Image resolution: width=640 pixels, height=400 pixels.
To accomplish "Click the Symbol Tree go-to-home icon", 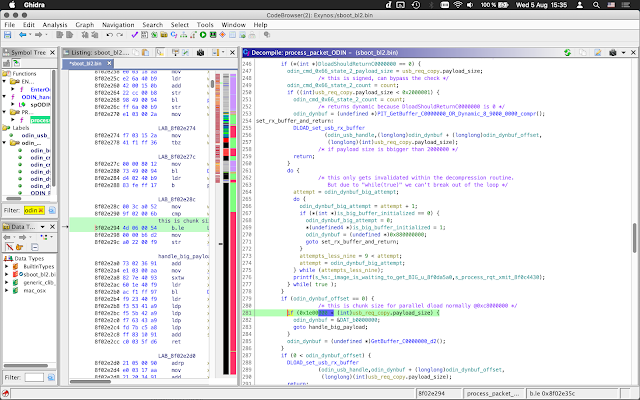I will tap(7, 63).
